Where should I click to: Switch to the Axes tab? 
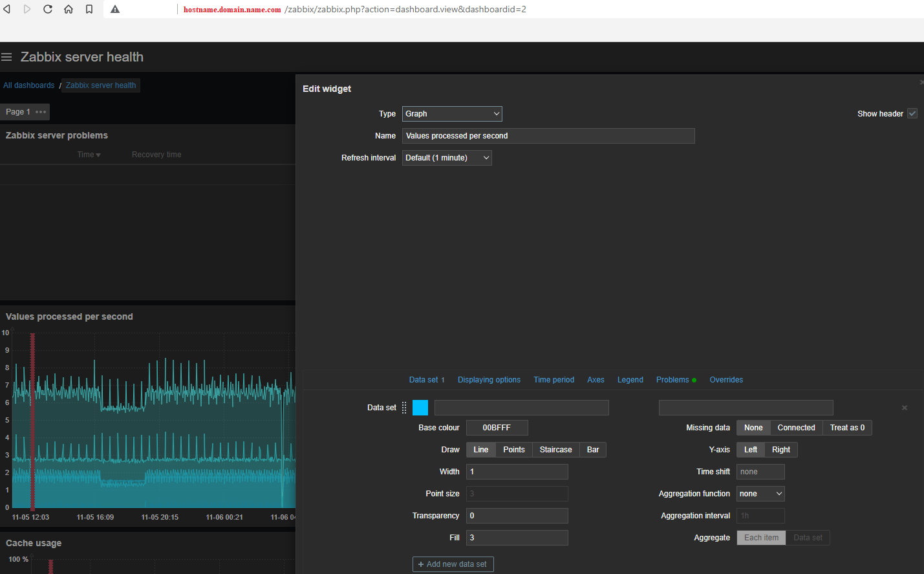596,380
